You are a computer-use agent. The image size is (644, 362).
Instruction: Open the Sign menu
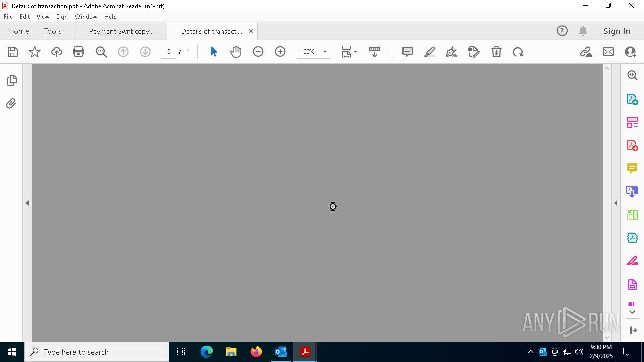pyautogui.click(x=62, y=17)
